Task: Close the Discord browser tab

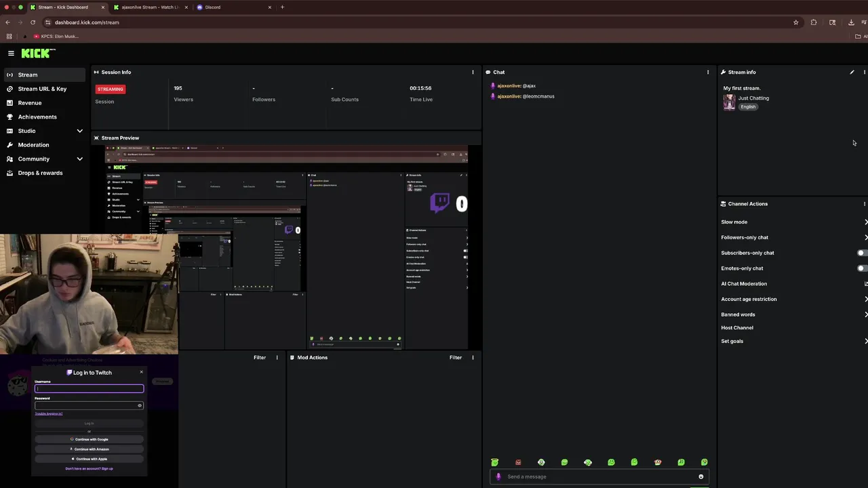Action: [x=270, y=7]
